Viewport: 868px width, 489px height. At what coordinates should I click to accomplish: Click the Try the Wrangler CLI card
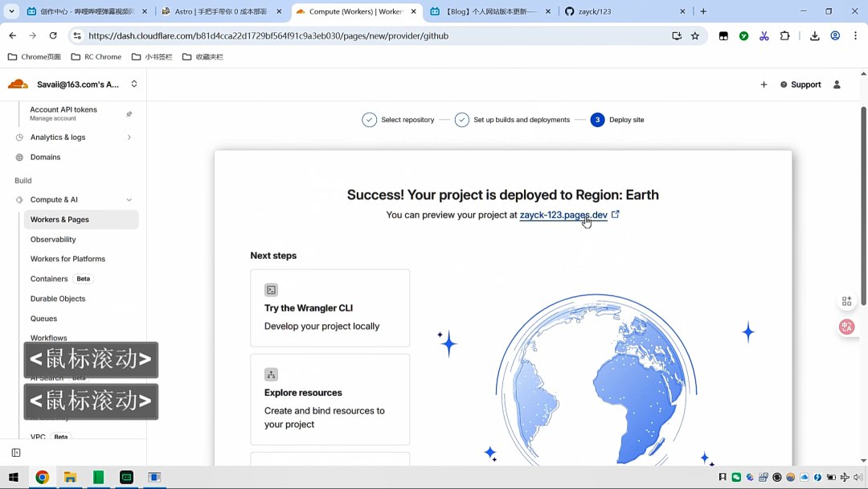coord(330,308)
